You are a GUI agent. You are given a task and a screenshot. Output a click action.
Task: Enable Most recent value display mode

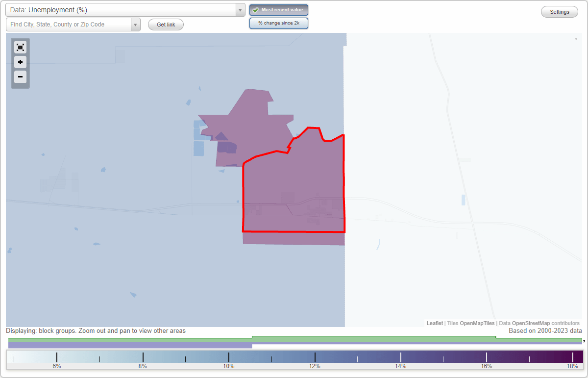pos(278,9)
